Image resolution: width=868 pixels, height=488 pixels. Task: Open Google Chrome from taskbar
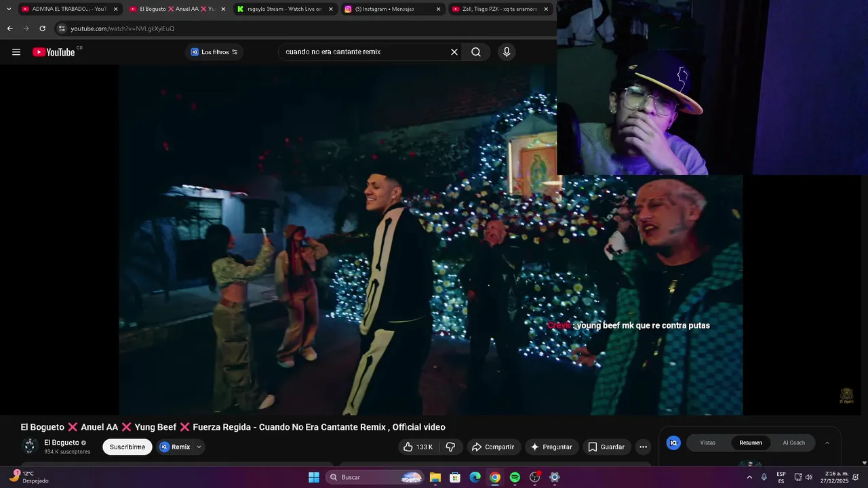495,477
